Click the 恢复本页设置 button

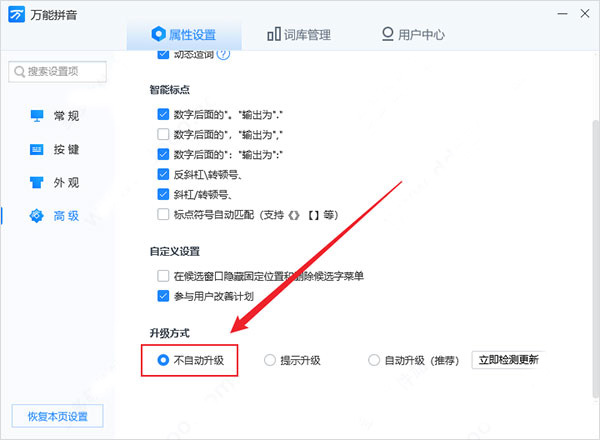coord(57,416)
